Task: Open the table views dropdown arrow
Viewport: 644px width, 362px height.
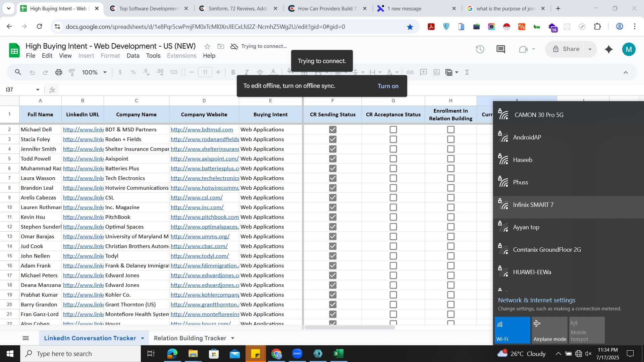Action: (x=457, y=72)
